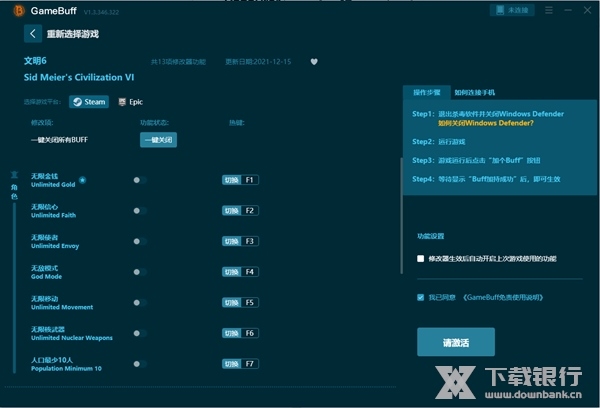Select the Epic platform
The height and width of the screenshot is (408, 600).
click(129, 102)
